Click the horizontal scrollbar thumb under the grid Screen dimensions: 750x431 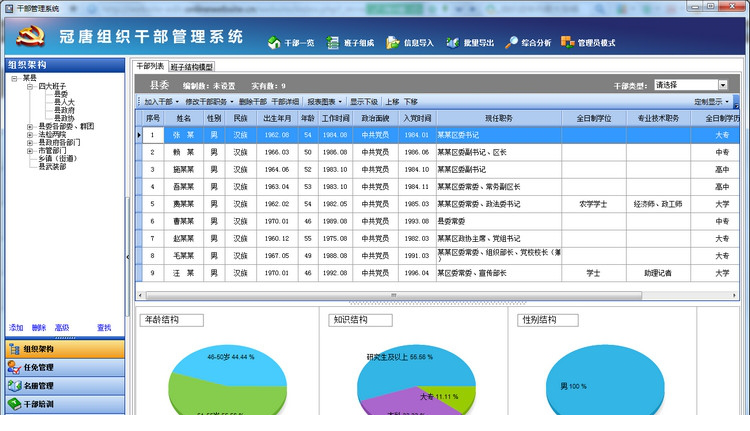pos(394,296)
